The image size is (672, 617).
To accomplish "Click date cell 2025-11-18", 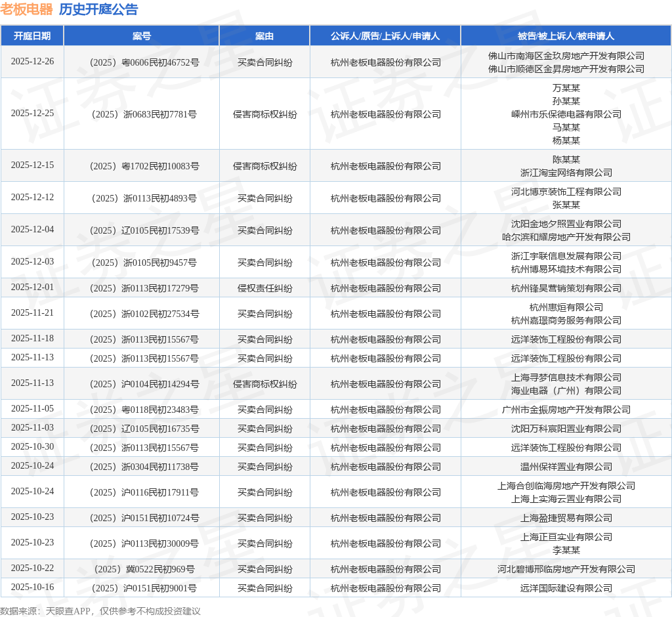I will click(x=33, y=338).
